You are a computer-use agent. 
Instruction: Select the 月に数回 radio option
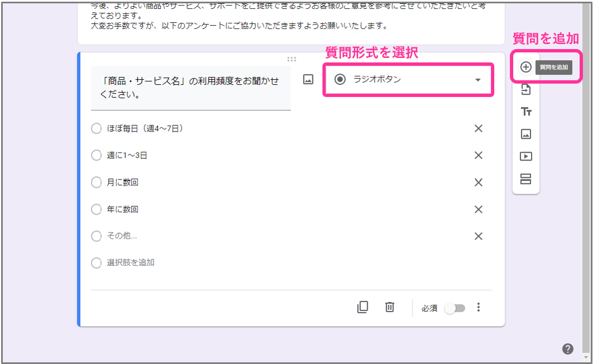click(x=97, y=182)
